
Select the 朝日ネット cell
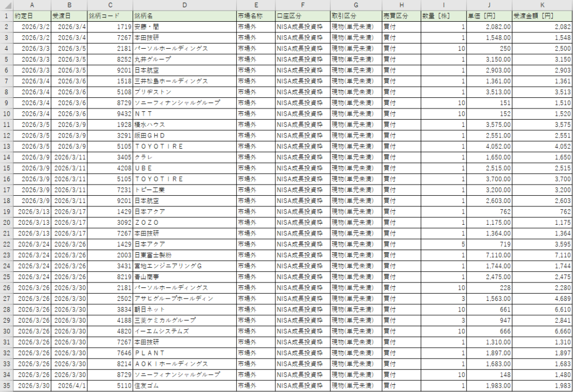pos(184,309)
